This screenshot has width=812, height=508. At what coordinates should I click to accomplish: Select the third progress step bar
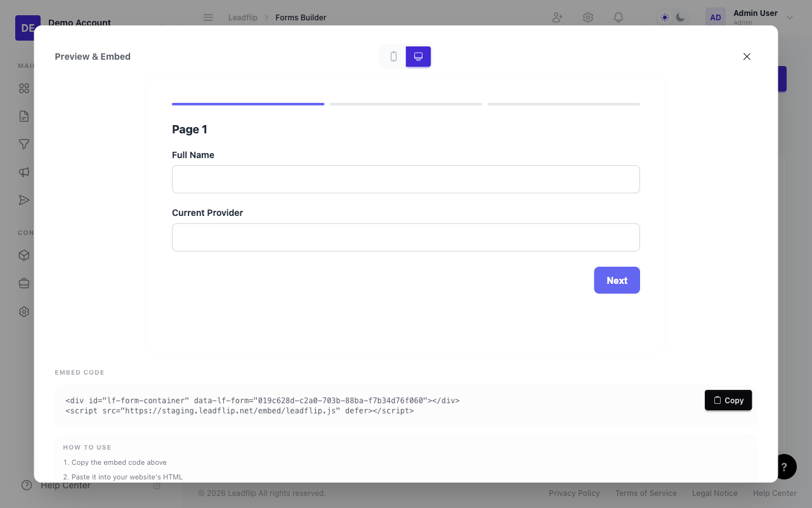pos(564,104)
